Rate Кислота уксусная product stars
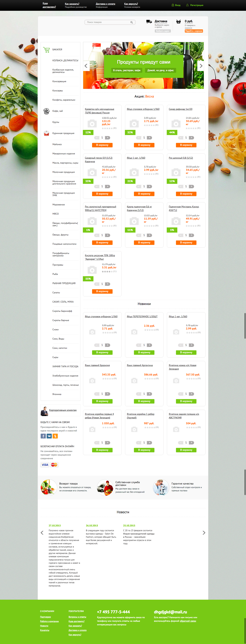This screenshot has height=644, width=246. coord(107,271)
